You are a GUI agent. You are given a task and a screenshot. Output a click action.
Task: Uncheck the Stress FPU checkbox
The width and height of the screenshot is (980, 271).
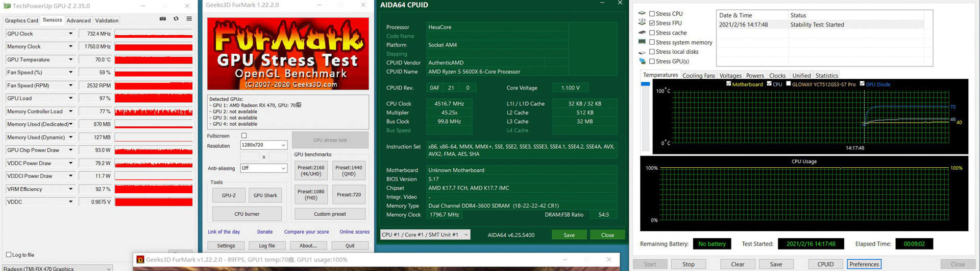[652, 23]
